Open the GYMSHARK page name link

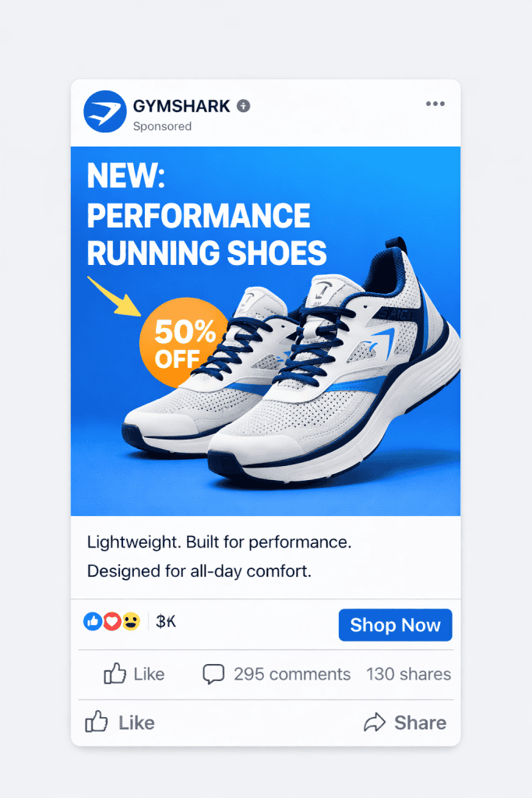click(x=181, y=106)
